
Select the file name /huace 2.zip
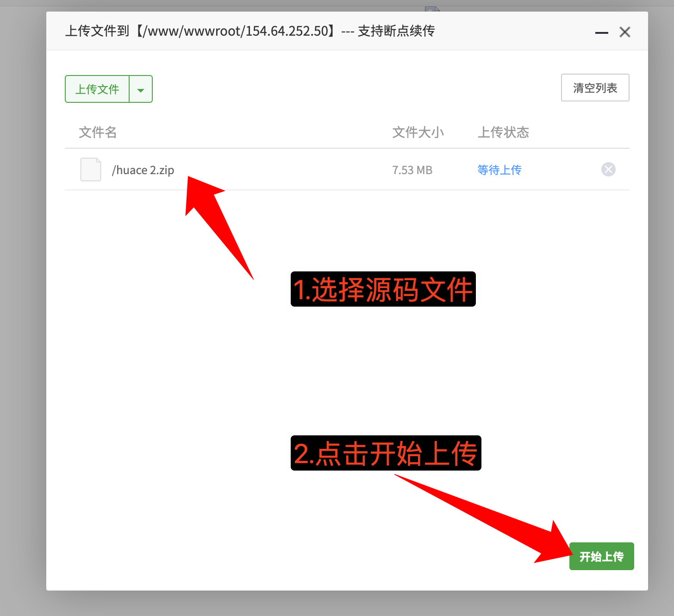coord(143,170)
